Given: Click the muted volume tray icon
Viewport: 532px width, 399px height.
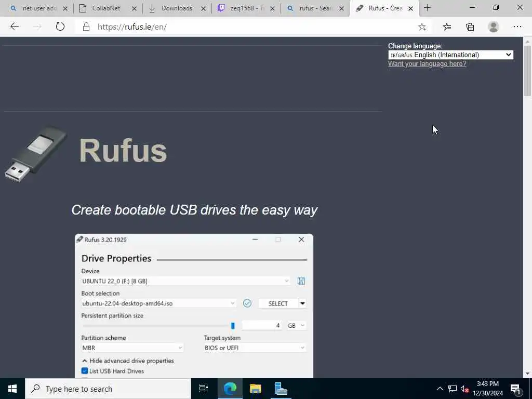Looking at the screenshot, I should [464, 389].
